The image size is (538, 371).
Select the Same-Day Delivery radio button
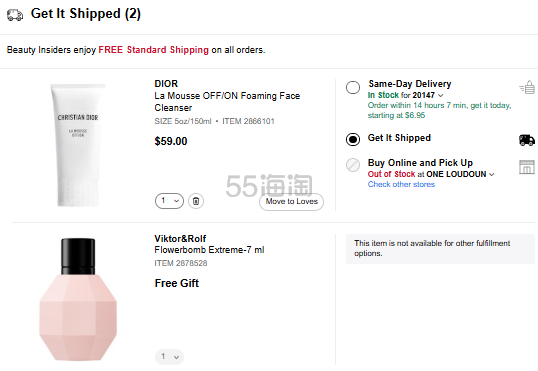coord(353,87)
